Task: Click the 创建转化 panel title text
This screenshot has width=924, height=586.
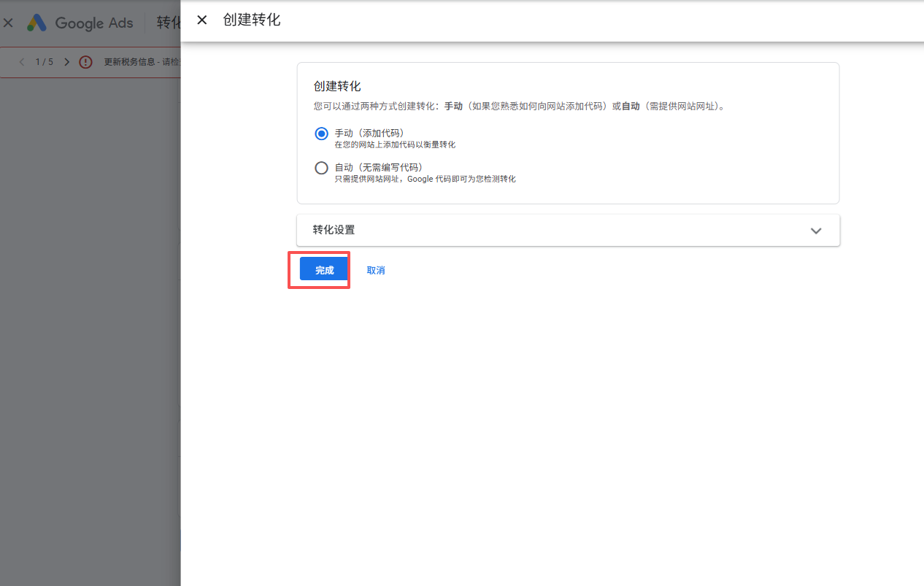Action: click(252, 20)
